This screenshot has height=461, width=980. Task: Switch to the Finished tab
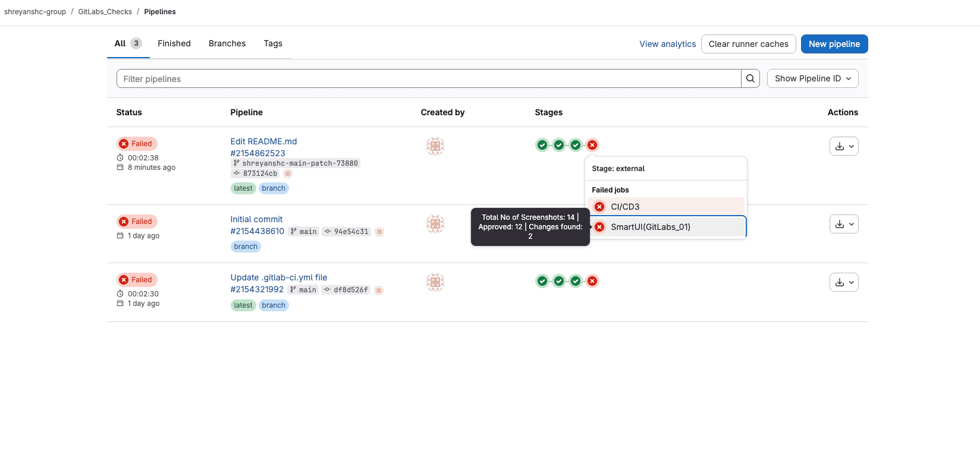[174, 43]
